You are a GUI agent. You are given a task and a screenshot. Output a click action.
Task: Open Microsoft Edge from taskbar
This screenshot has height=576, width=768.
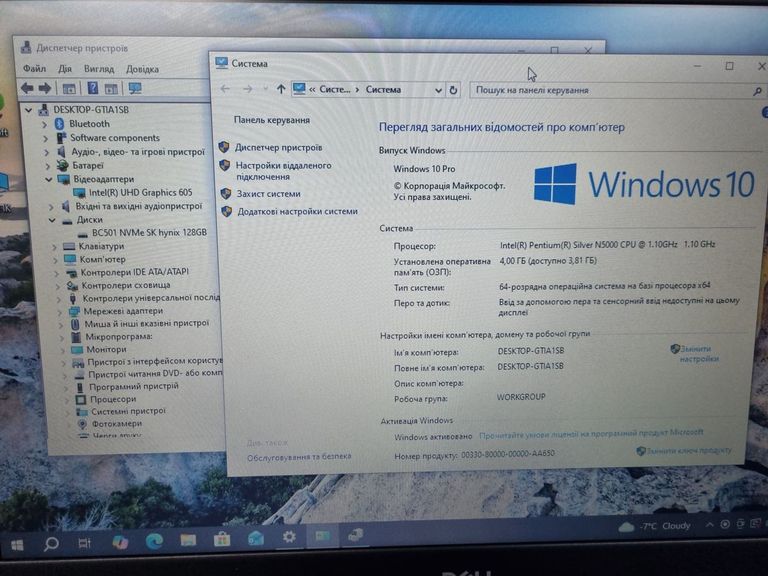(x=154, y=541)
